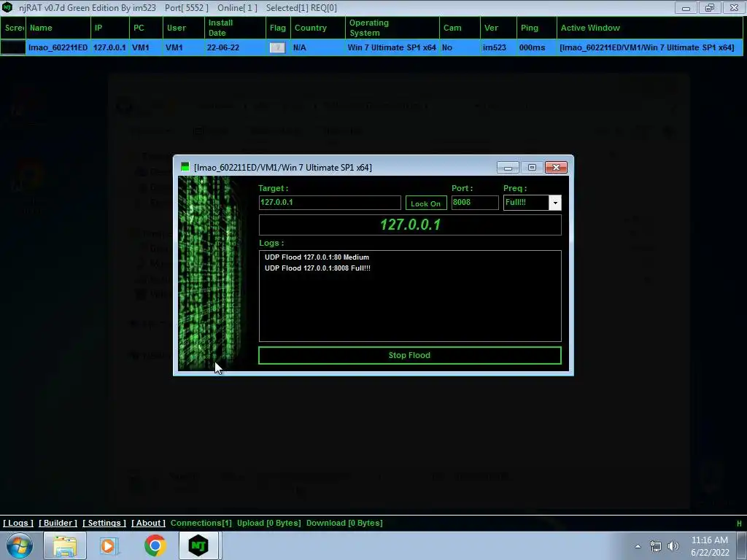Click the Ping column header
The width and height of the screenshot is (747, 560).
point(536,28)
